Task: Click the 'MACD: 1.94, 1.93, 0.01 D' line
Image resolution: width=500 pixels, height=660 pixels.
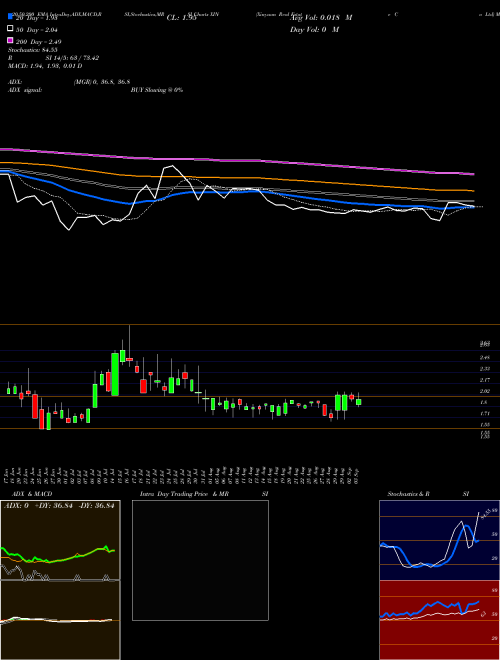Action: (45, 66)
